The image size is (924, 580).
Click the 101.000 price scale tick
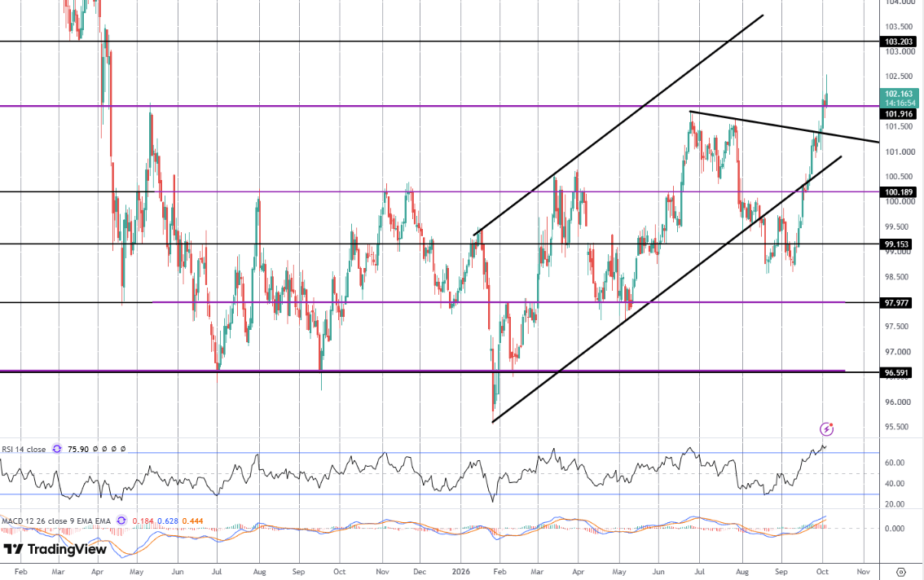[x=900, y=152]
